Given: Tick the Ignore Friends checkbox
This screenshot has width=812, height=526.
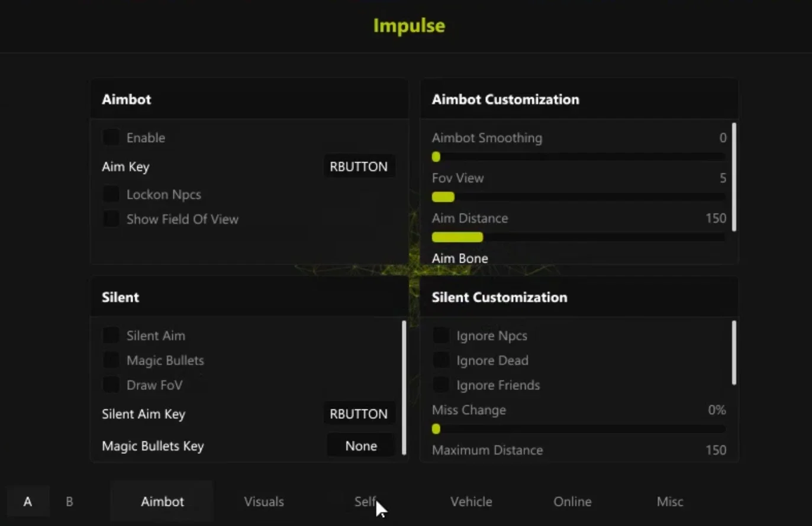Looking at the screenshot, I should tap(441, 385).
